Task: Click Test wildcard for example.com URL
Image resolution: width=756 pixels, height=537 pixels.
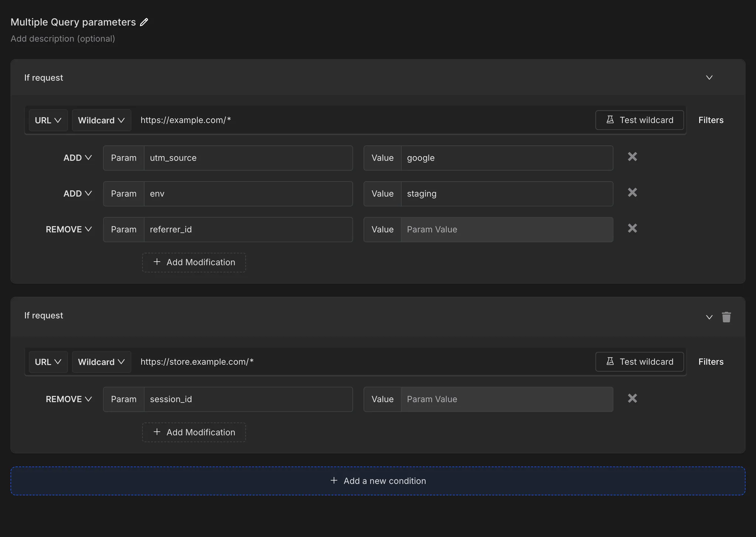Action: (x=639, y=120)
